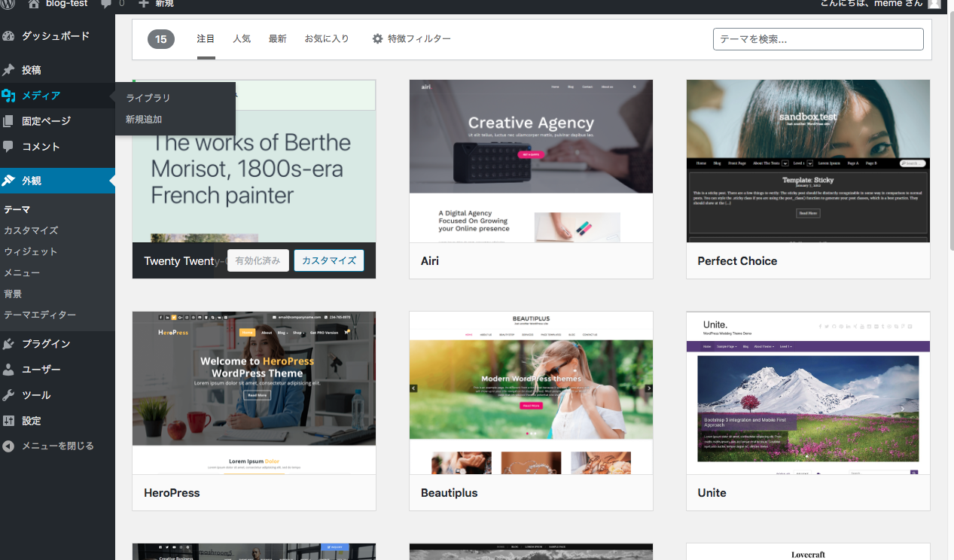
Task: Switch to 最新 tab
Action: (x=278, y=39)
